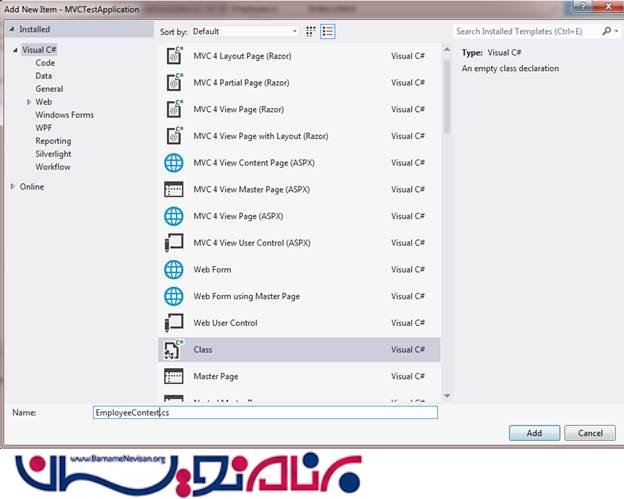
Task: Select the Visual C# category
Action: 39,50
